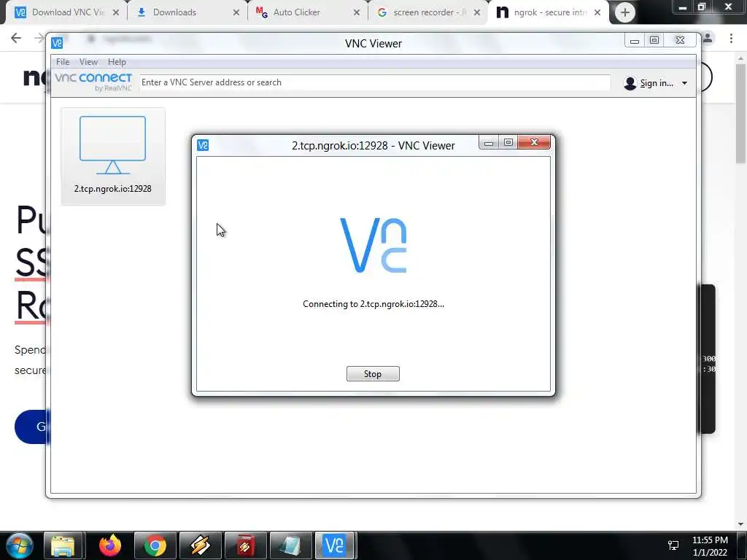Open Winamp lightning icon in taskbar
747x560 pixels.
201,545
